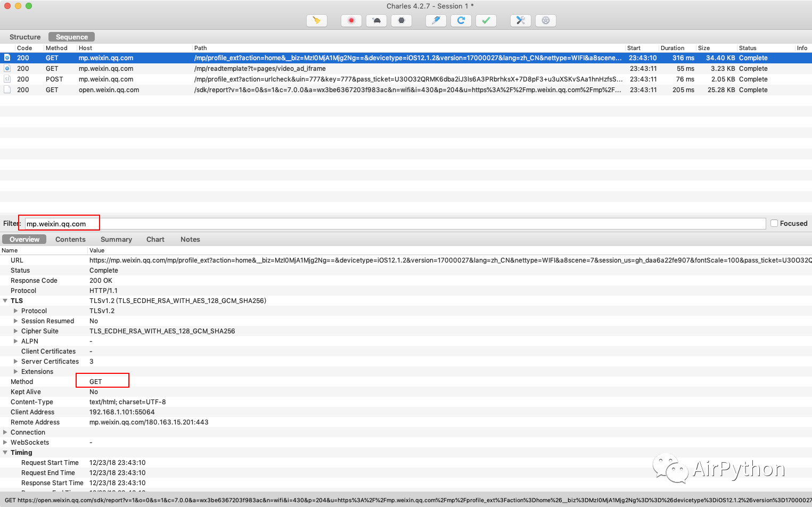Collapse the Timing section

tap(5, 453)
